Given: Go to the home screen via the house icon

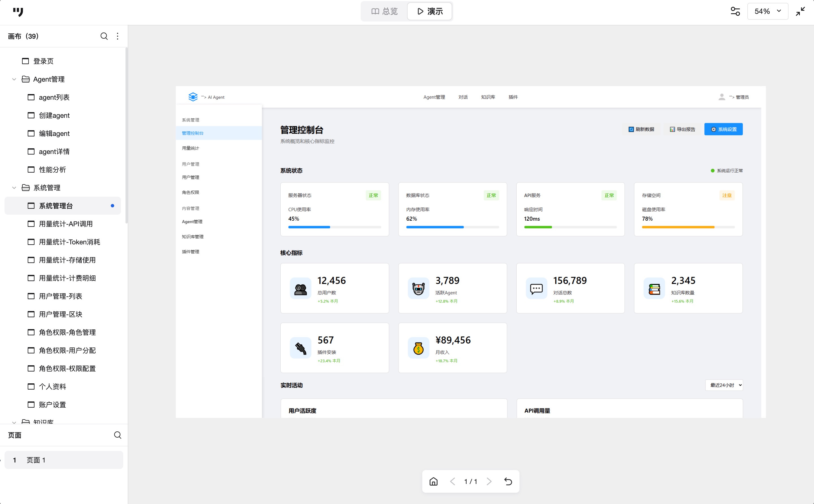Looking at the screenshot, I should click(x=434, y=481).
